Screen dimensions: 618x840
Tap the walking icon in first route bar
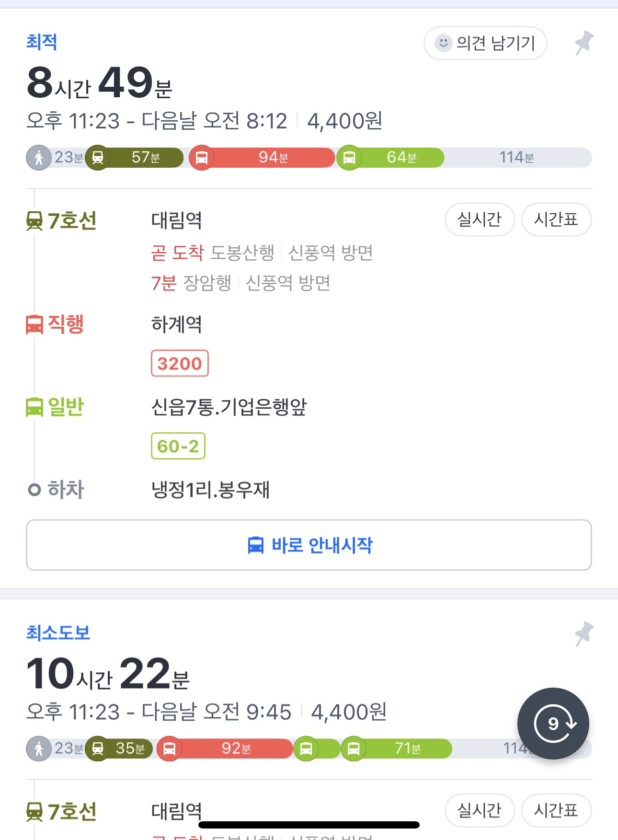(39, 158)
